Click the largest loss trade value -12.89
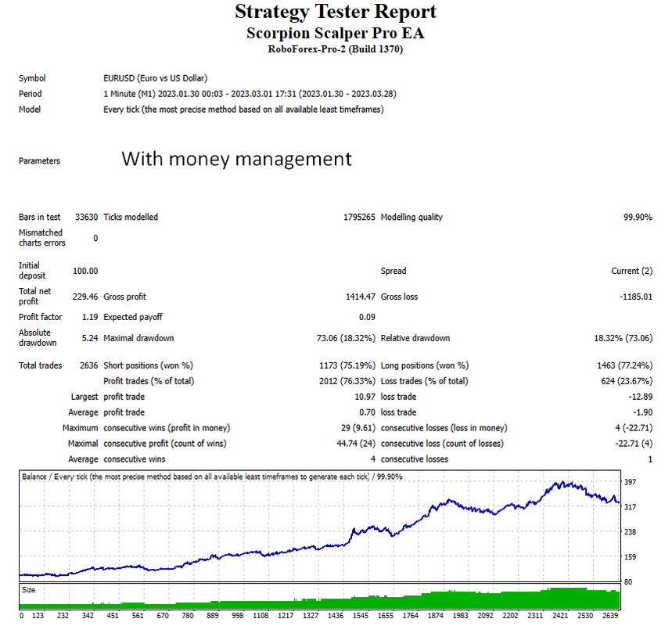This screenshot has height=626, width=672. pos(641,397)
